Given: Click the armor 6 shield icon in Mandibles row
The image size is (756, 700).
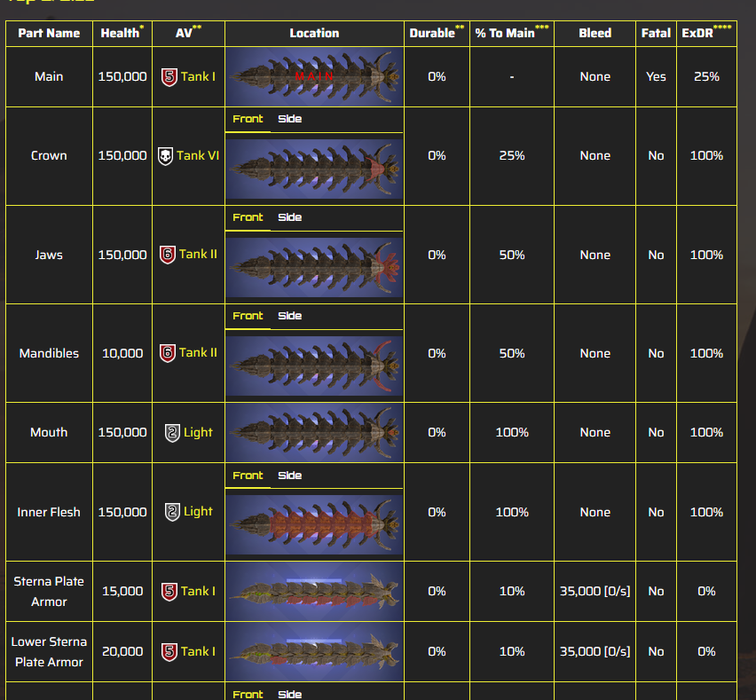Looking at the screenshot, I should pyautogui.click(x=168, y=353).
